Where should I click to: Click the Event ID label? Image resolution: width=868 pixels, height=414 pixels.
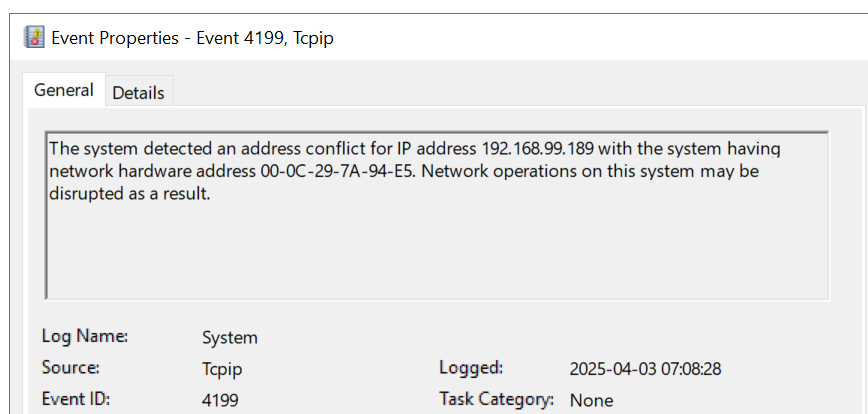tap(76, 399)
